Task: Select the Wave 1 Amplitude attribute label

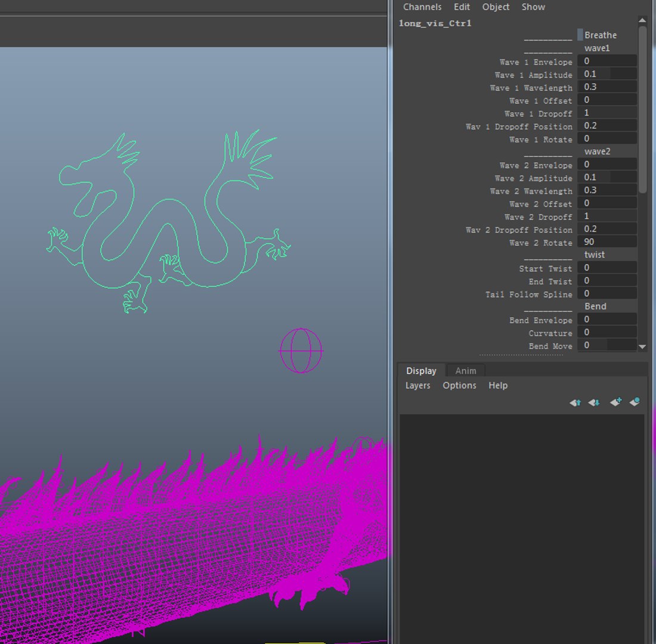Action: pos(533,75)
